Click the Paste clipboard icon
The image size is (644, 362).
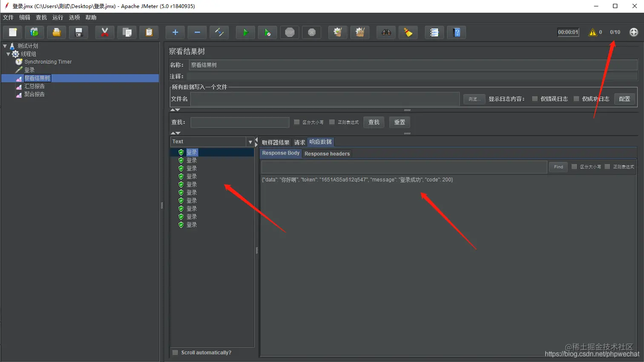149,32
